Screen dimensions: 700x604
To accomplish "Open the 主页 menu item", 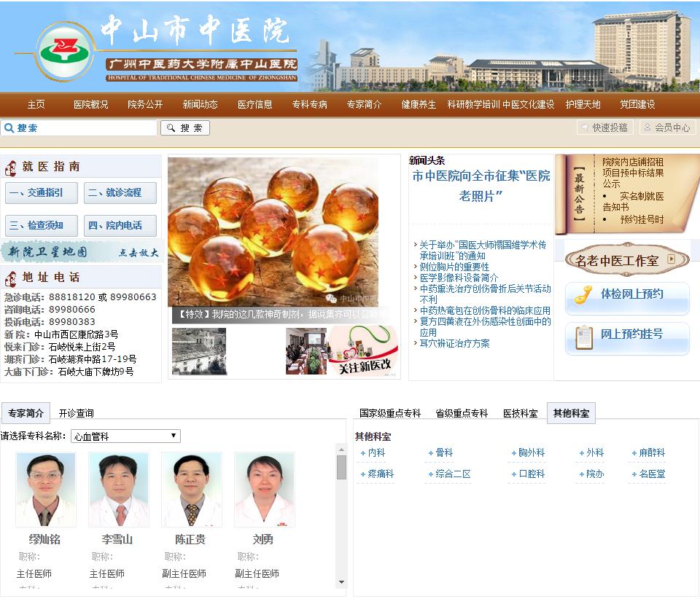I will pyautogui.click(x=36, y=104).
